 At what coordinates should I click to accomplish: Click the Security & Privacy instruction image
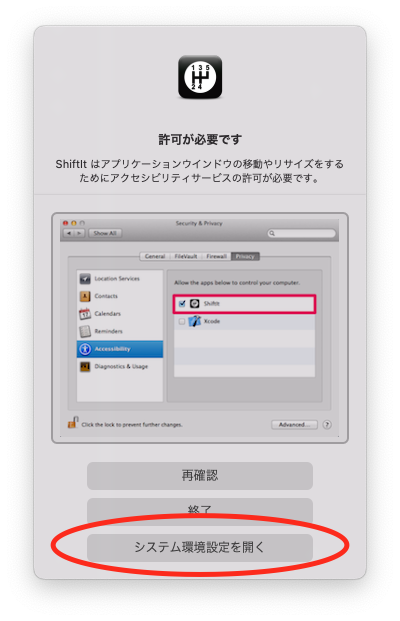click(200, 328)
